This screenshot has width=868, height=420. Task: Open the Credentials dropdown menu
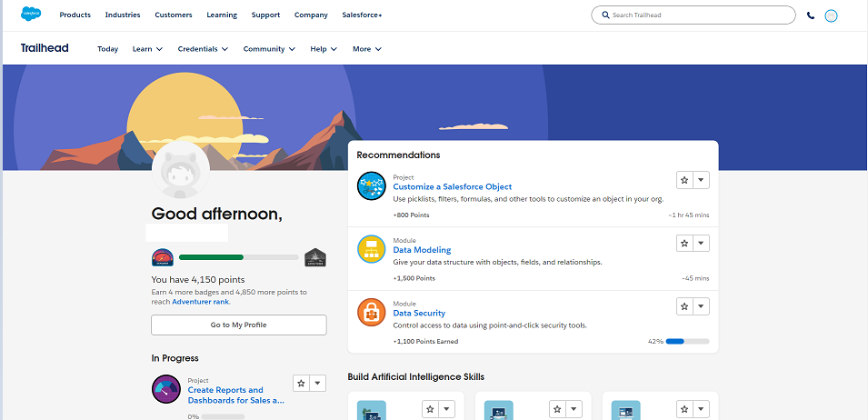pyautogui.click(x=203, y=49)
